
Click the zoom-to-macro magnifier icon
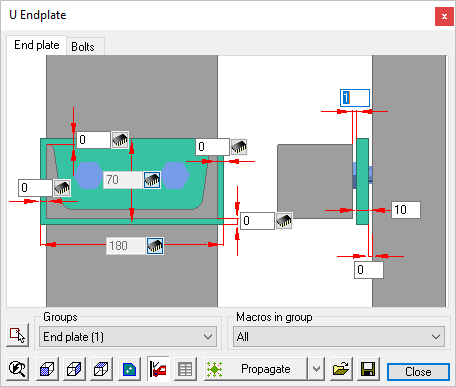17,369
